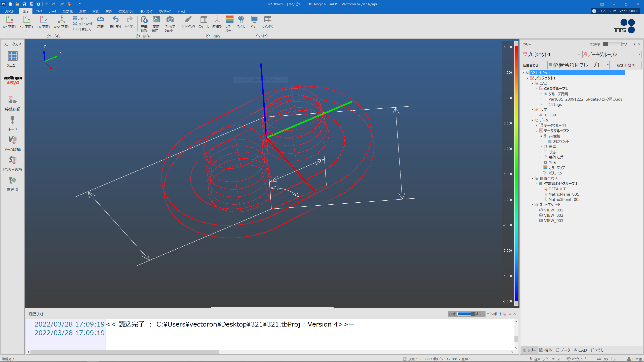Click the 反転 reverse view icon
644x362 pixels.
click(x=100, y=22)
